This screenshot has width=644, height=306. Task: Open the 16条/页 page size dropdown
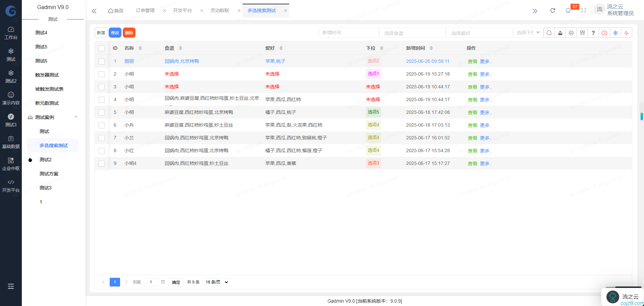(x=216, y=282)
